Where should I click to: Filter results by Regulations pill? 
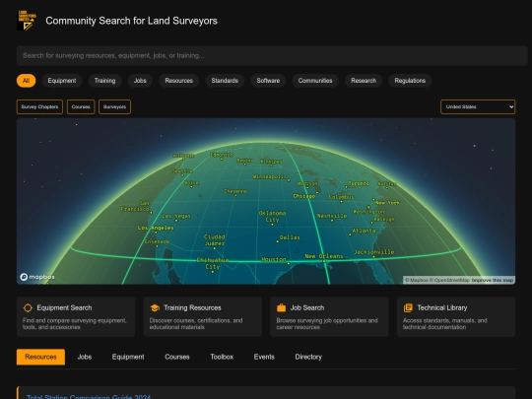410,81
